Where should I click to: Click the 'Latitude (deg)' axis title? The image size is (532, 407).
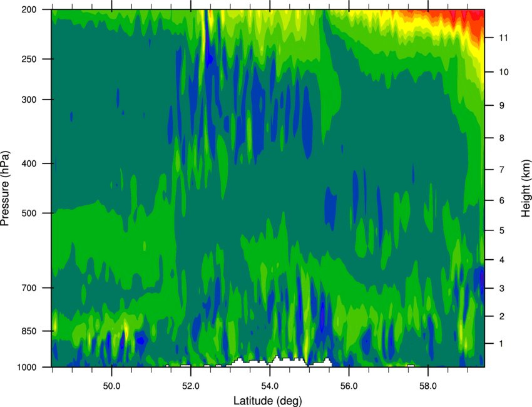click(268, 401)
